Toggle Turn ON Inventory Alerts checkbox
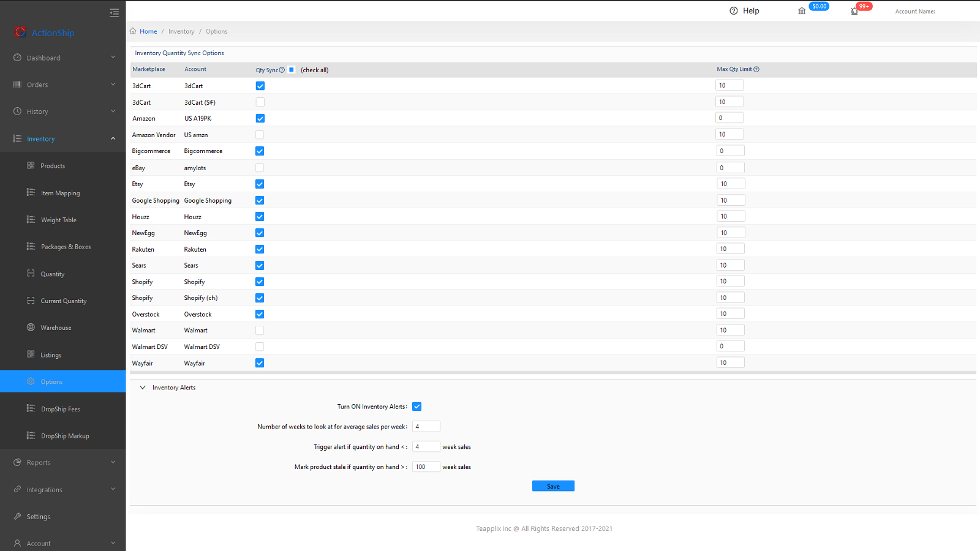This screenshot has height=551, width=980. click(x=417, y=407)
